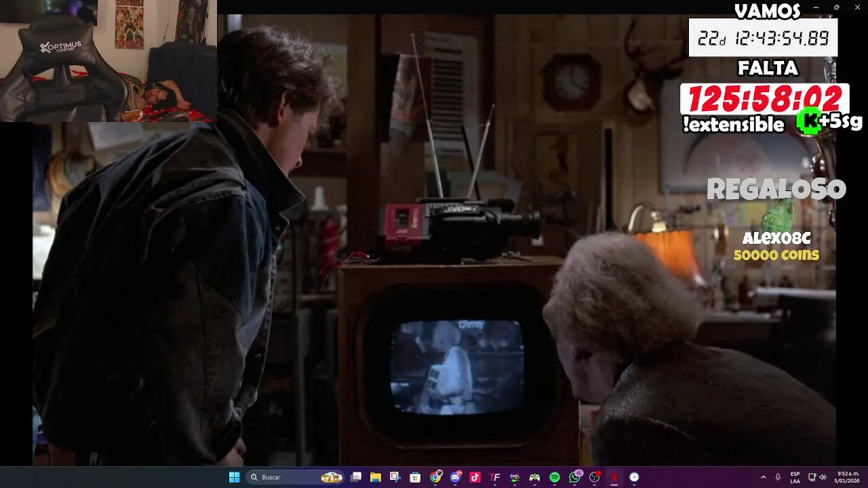Click the search highlights image in Buscar

[332, 477]
